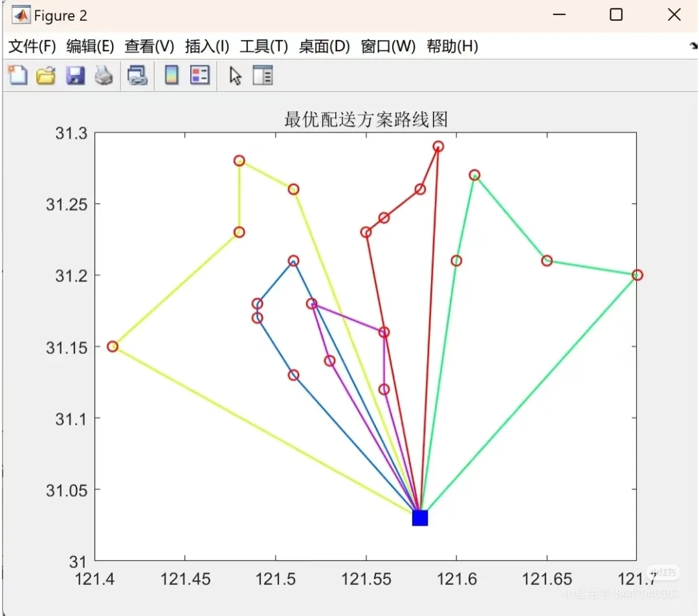
Task: Click y-axis tick label 31.1
Action: click(x=71, y=419)
